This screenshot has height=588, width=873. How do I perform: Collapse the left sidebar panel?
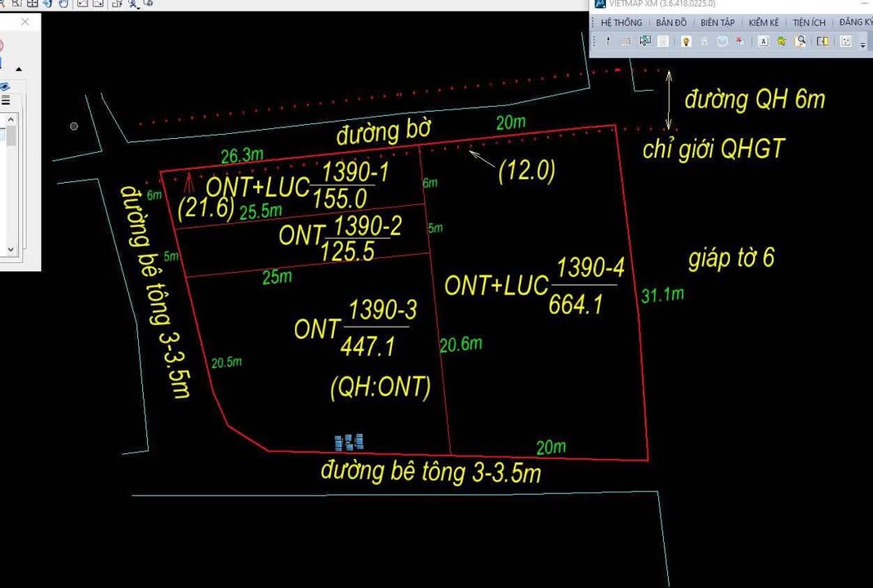pyautogui.click(x=24, y=22)
